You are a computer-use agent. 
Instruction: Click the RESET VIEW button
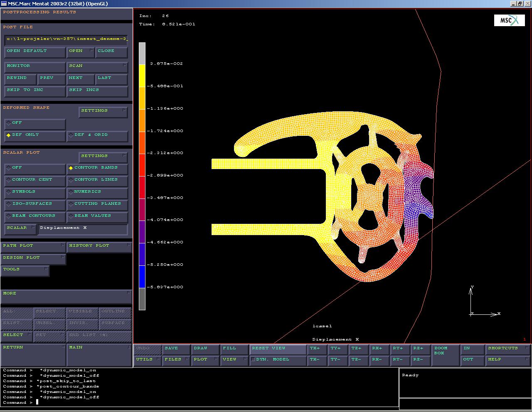[x=277, y=349]
